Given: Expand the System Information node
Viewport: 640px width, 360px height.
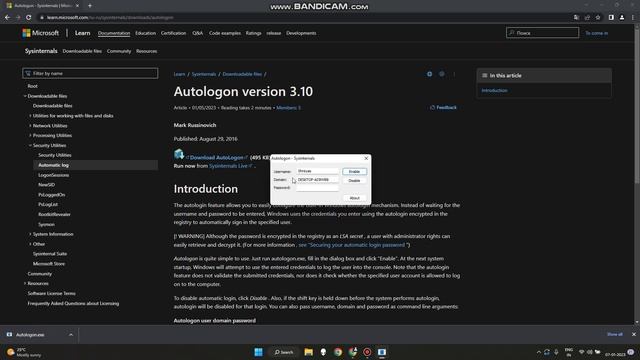Looking at the screenshot, I should 30,234.
